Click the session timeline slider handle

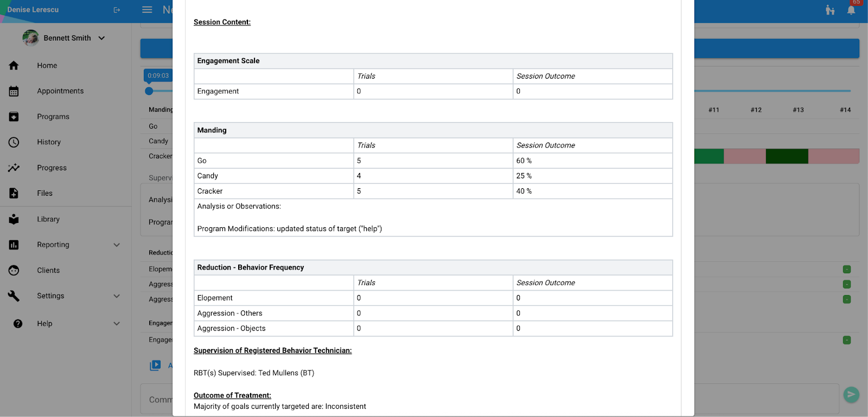pyautogui.click(x=149, y=91)
